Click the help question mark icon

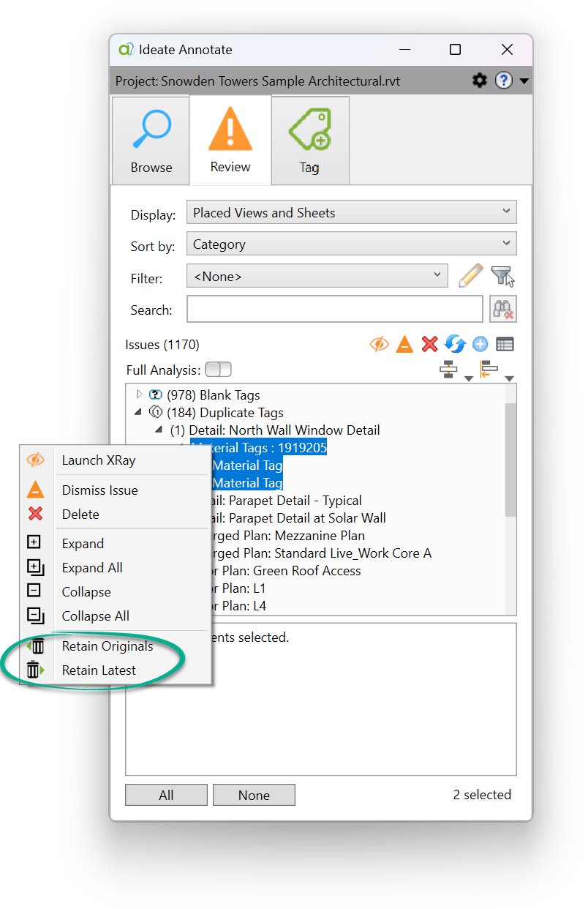pyautogui.click(x=504, y=81)
